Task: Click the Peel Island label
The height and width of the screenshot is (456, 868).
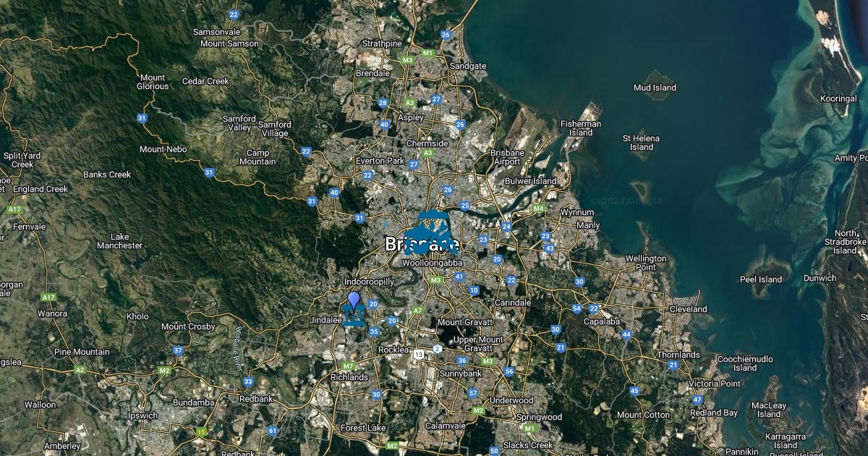Action: 761,279
